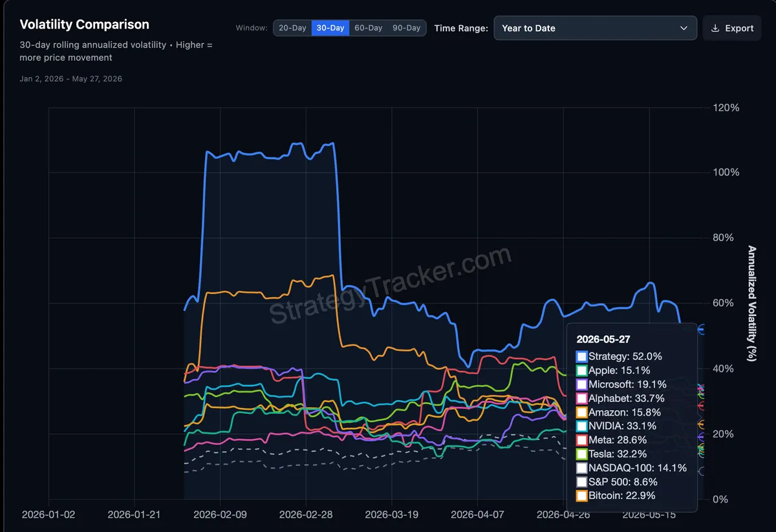Viewport: 776px width, 532px height.
Task: Click the Time Range dropdown chevron
Action: pyautogui.click(x=684, y=28)
